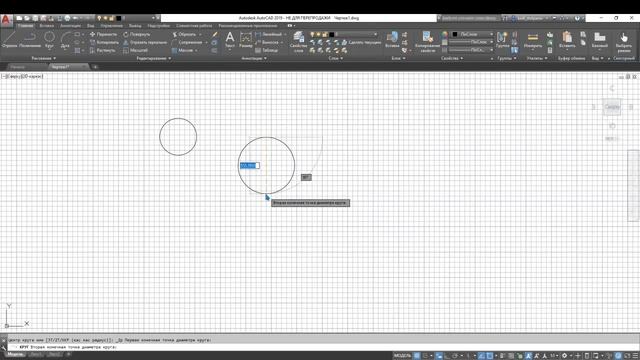The image size is (640, 360).
Task: Expand the Рисование panel
Action: pos(43,58)
